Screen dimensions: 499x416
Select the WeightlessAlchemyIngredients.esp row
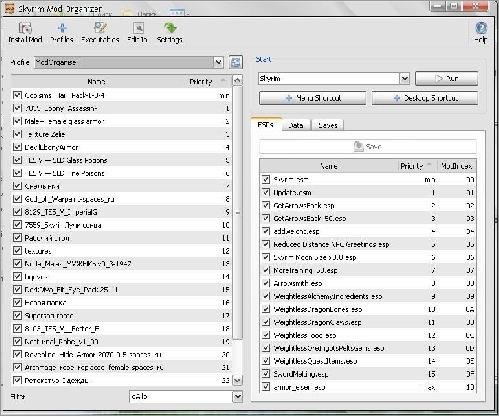(368, 296)
